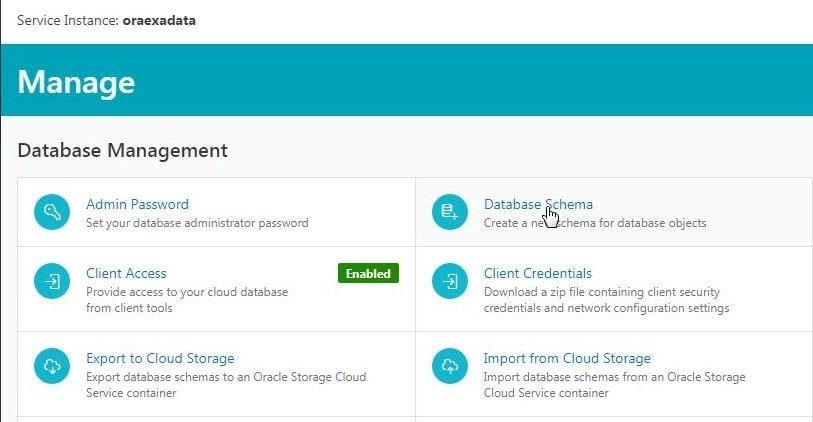Select the 'Provide access to your cloud database' text
Image resolution: width=813 pixels, height=422 pixels.
coord(187,292)
